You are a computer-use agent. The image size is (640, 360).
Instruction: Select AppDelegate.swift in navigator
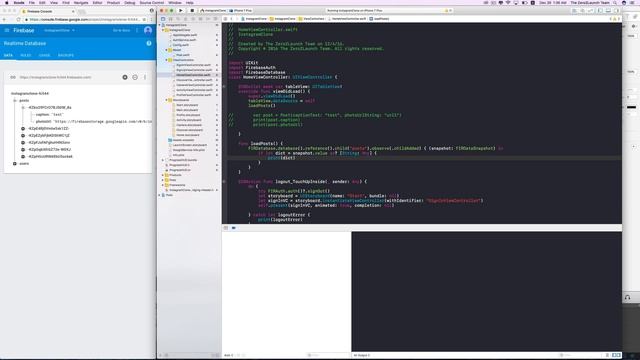click(x=184, y=35)
